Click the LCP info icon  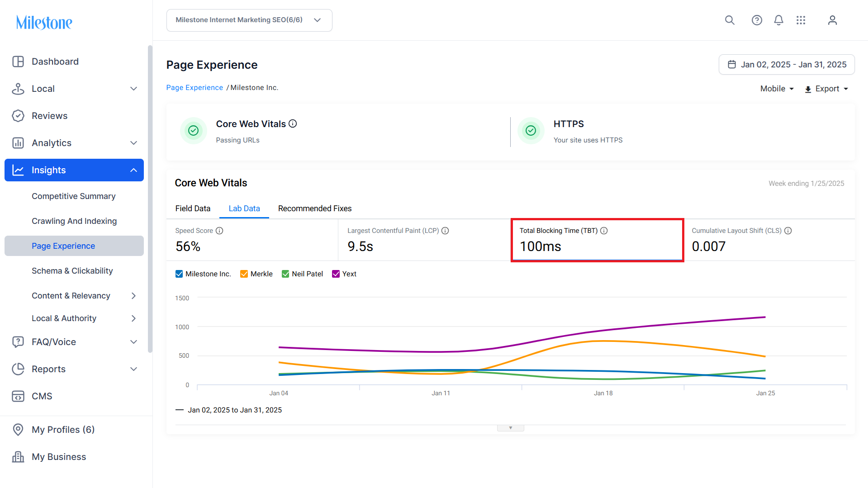click(x=445, y=231)
